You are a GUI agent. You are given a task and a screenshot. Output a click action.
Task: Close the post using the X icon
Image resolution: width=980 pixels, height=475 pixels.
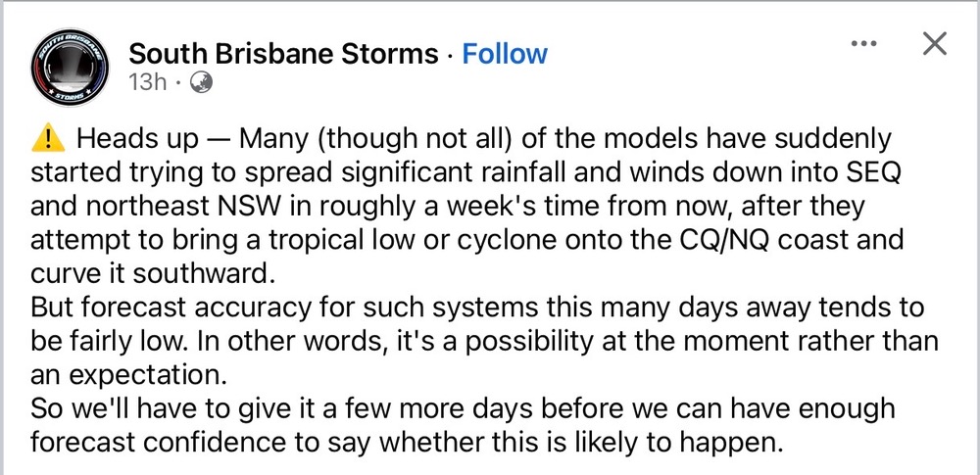click(935, 44)
